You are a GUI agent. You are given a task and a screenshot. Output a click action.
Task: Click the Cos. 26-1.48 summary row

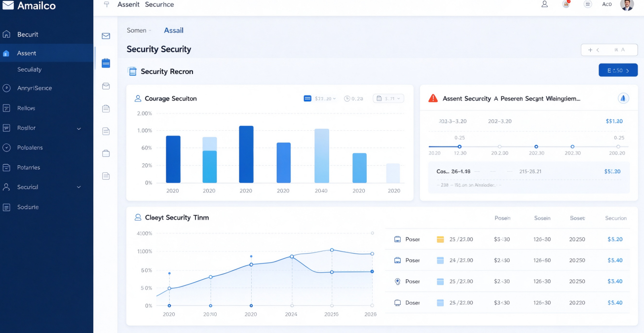click(x=530, y=172)
